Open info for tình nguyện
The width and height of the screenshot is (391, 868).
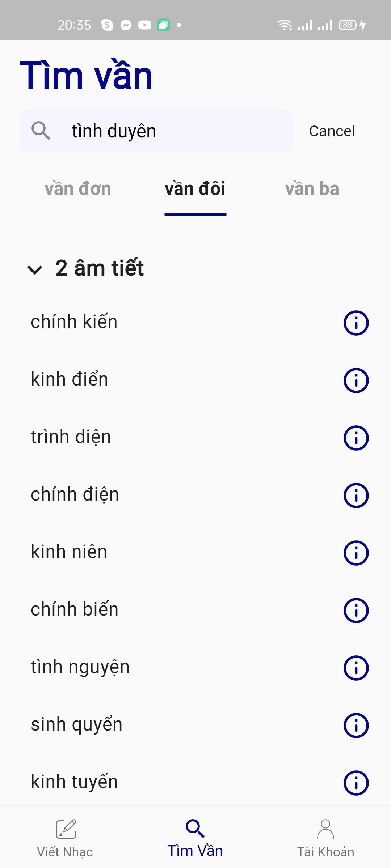coord(356,668)
